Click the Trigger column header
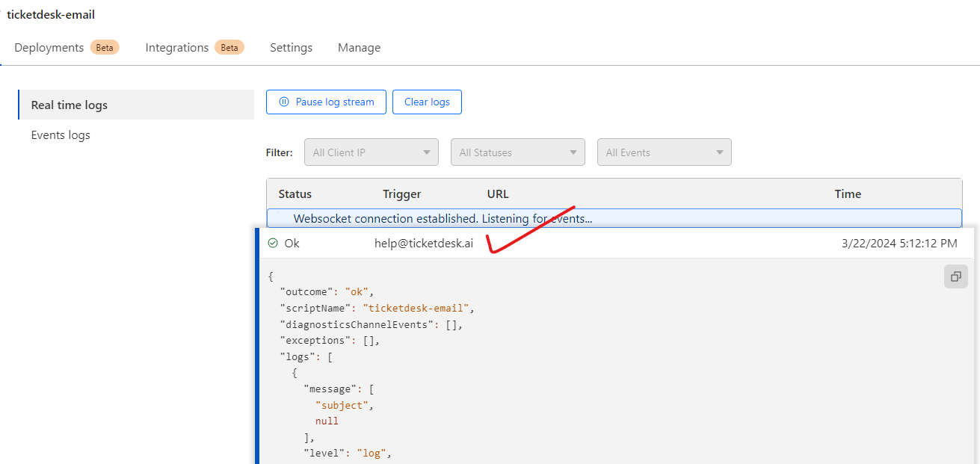 [401, 194]
